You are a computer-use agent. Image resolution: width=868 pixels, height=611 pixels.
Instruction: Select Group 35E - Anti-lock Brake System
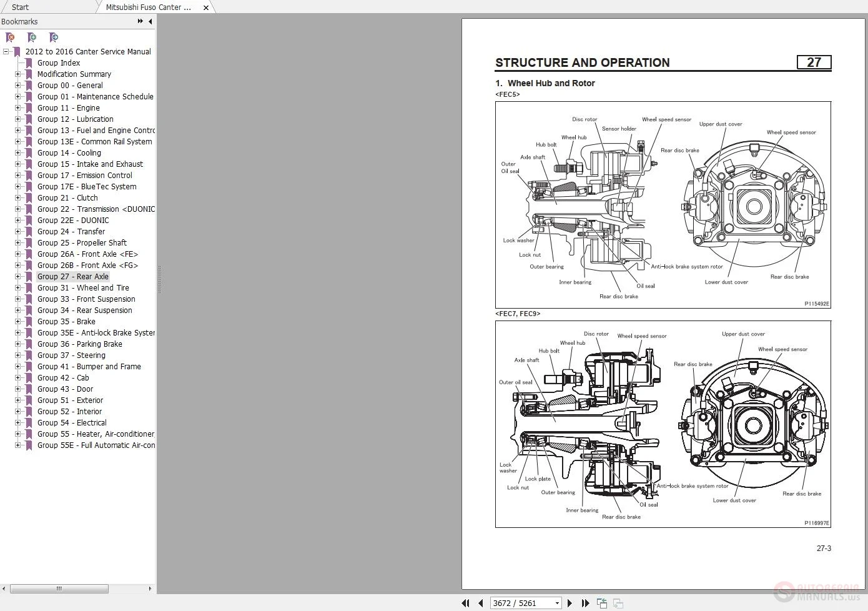click(x=96, y=333)
